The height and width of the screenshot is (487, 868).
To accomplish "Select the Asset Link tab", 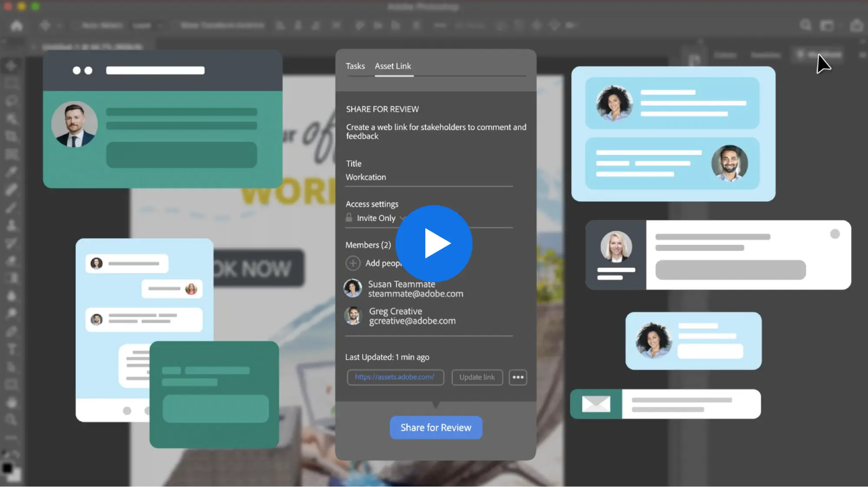I will [x=393, y=66].
